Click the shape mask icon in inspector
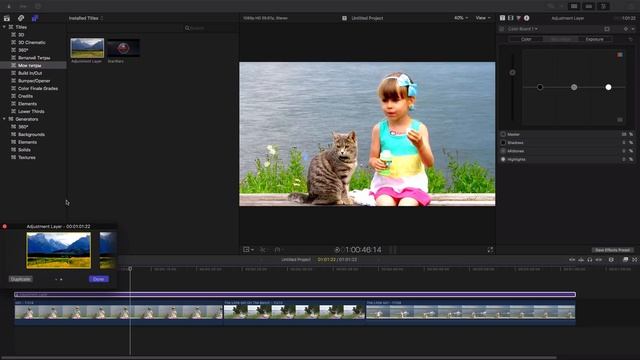640x360 pixels. (607, 29)
